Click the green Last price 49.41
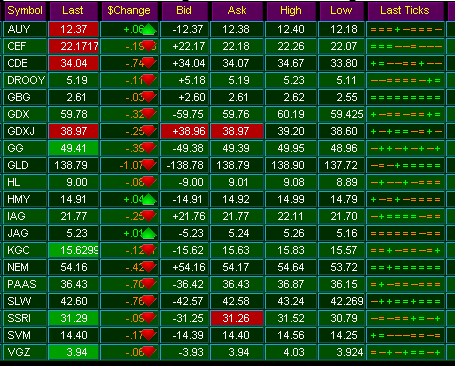Viewport: 455px width, 366px height. 74,148
